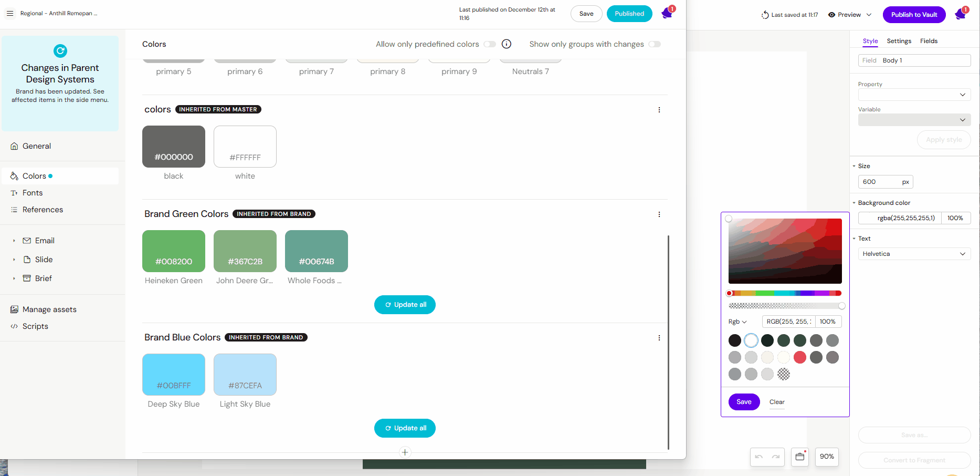
Task: Click the Publish to Vault button
Action: pos(914,15)
